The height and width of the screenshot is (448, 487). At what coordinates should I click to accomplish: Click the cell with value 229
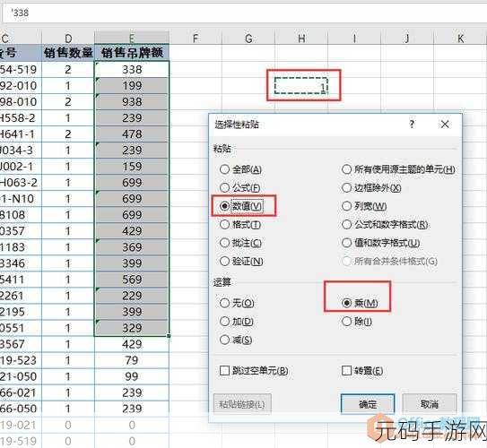click(x=132, y=296)
